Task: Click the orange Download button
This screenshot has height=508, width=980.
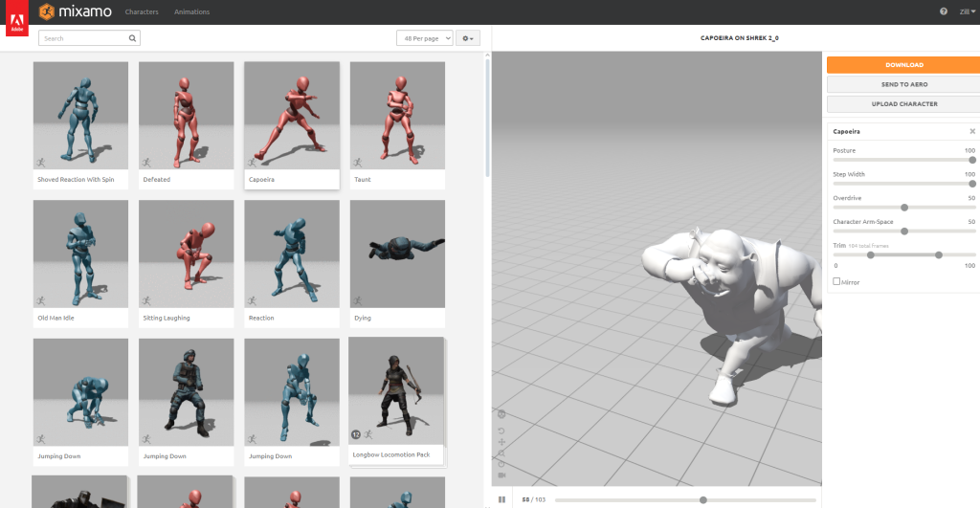Action: coord(903,65)
